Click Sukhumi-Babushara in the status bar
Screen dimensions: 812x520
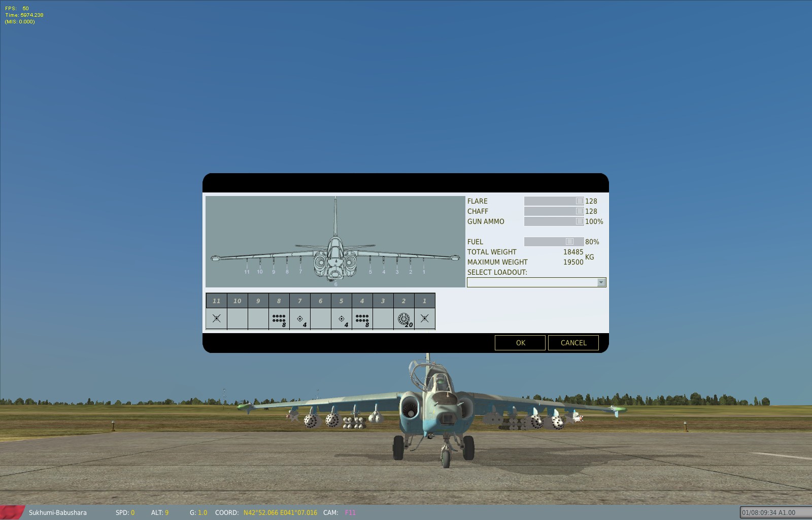pos(57,512)
